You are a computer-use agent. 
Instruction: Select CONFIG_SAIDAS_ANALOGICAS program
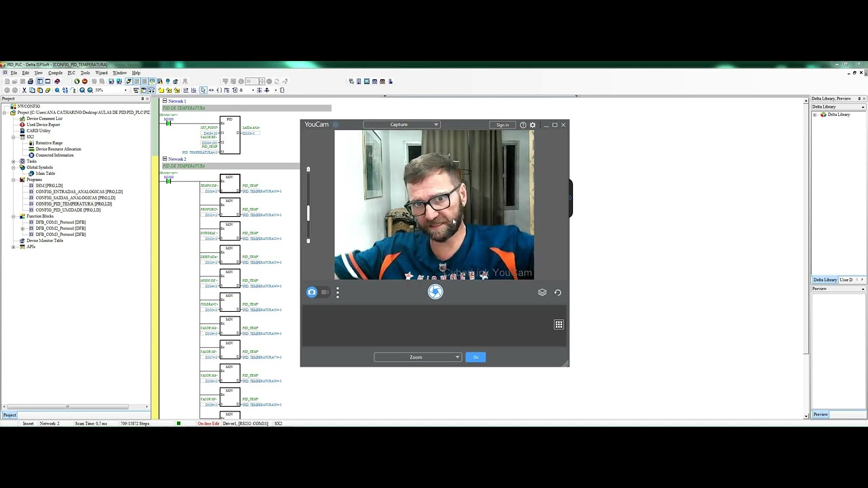75,198
